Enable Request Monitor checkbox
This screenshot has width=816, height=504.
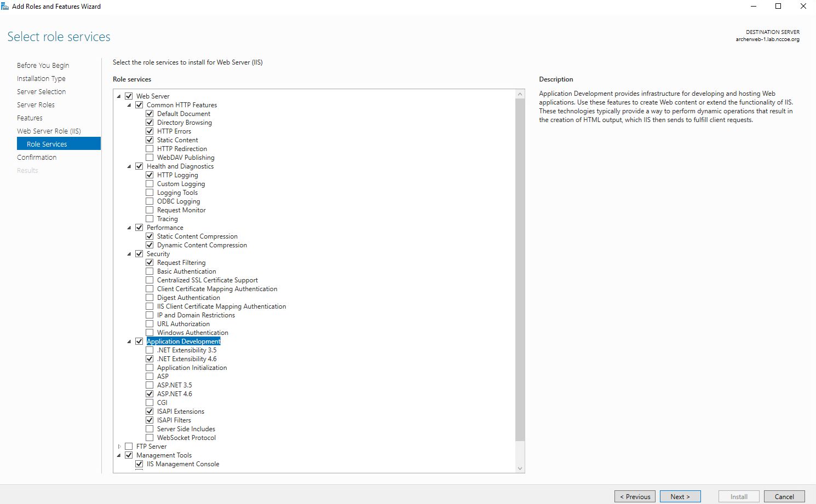(x=150, y=210)
